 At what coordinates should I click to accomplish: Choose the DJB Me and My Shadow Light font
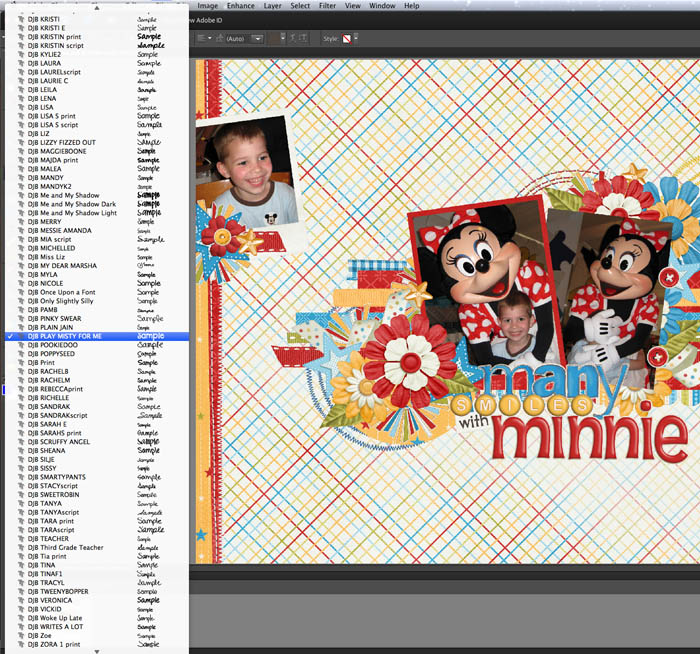pos(97,213)
